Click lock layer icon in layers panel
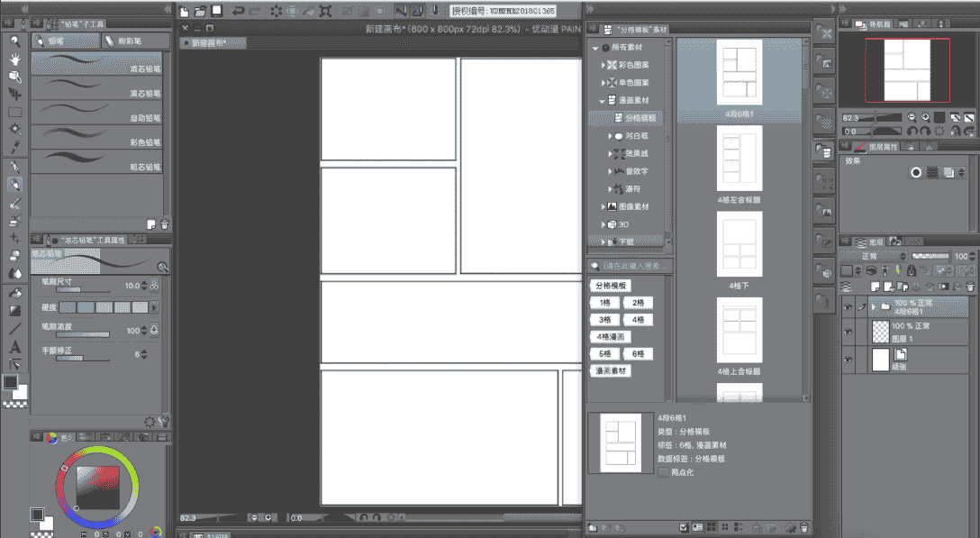The image size is (980, 538). click(x=912, y=270)
